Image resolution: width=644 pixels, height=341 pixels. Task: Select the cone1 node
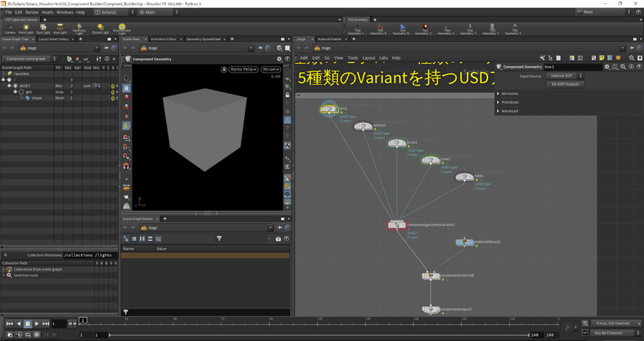pos(431,160)
